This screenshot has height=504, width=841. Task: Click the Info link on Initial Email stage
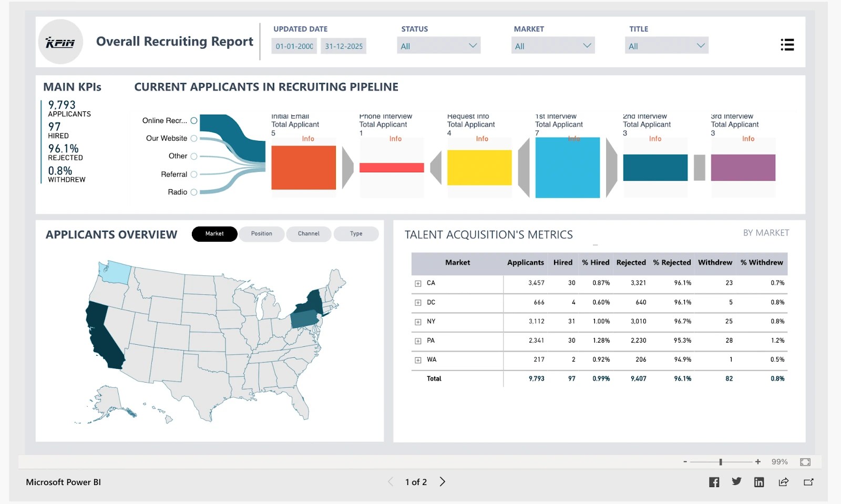[x=308, y=139]
